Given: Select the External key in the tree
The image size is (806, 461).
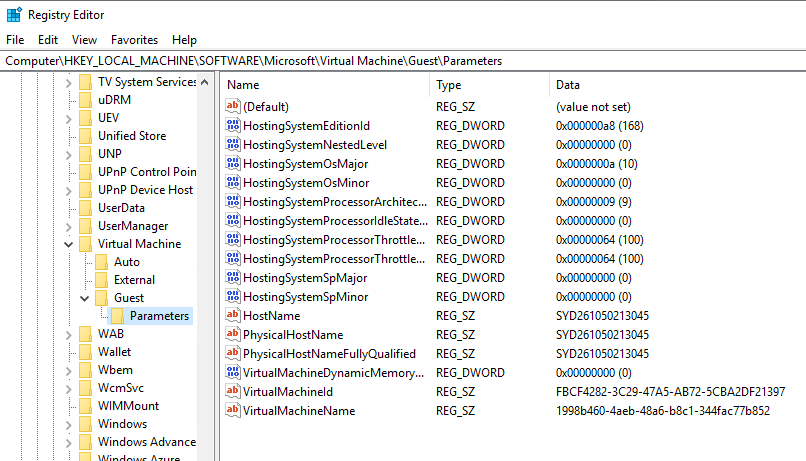Looking at the screenshot, I should [x=134, y=280].
